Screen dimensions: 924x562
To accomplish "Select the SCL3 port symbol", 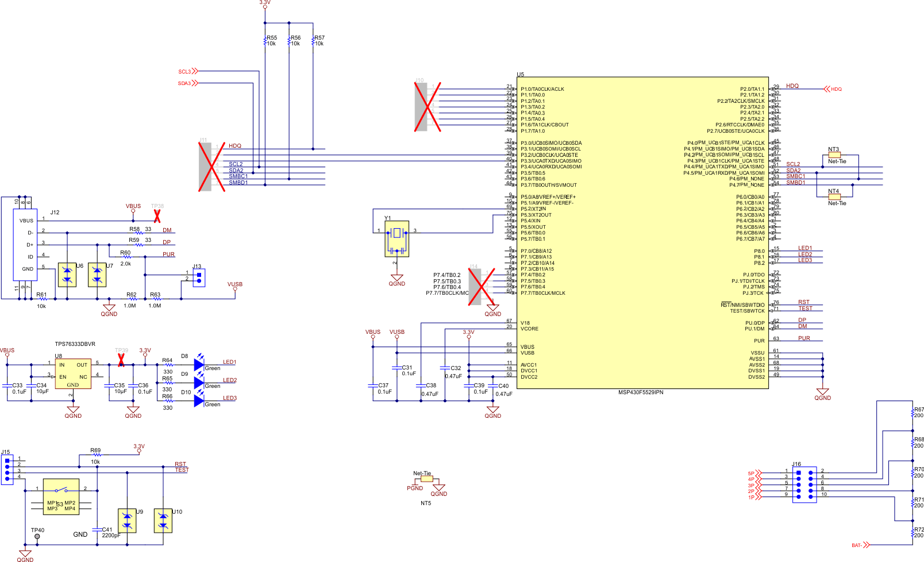I will (188, 71).
